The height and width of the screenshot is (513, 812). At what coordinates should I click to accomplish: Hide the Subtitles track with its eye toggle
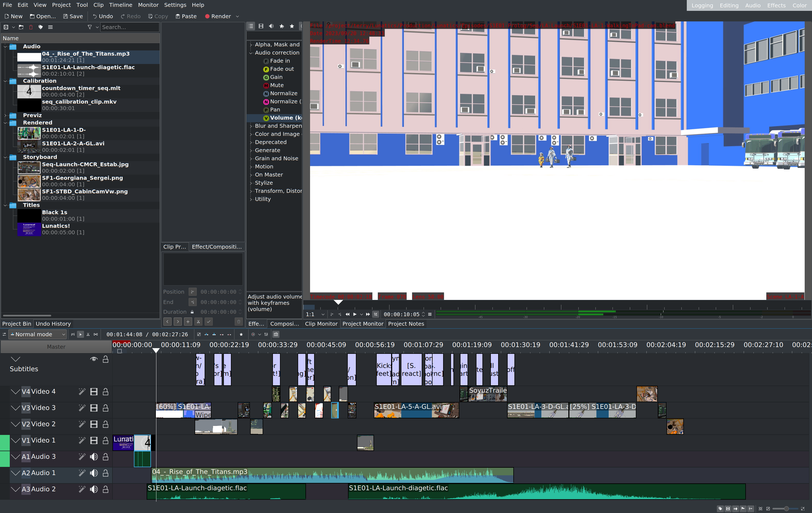point(94,359)
